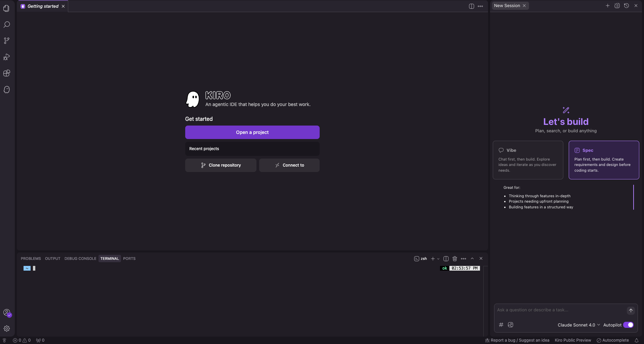Open the Claude Sonnet 4.0 model dropdown
644x344 pixels.
click(x=579, y=325)
